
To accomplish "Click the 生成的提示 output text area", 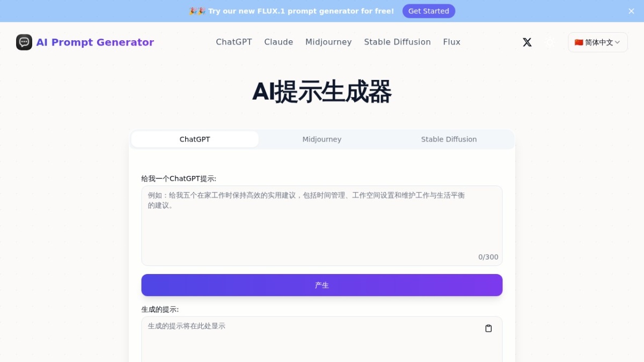I will (x=322, y=339).
